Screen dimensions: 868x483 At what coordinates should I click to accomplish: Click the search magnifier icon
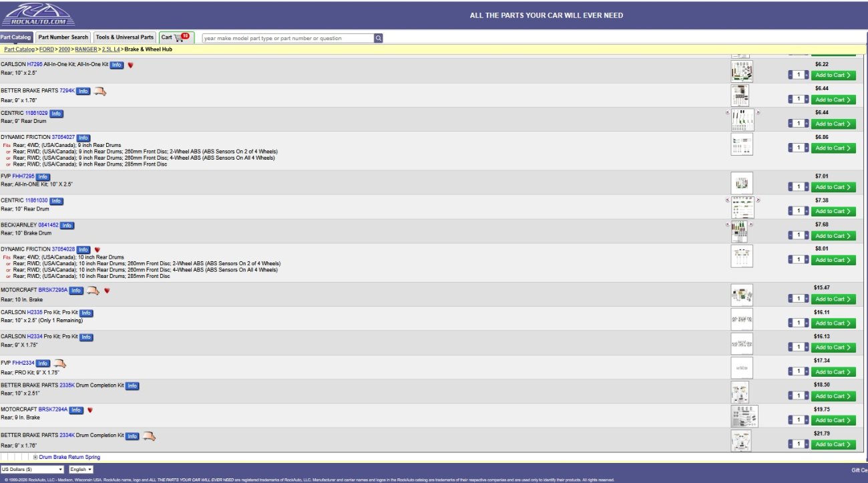coord(379,38)
